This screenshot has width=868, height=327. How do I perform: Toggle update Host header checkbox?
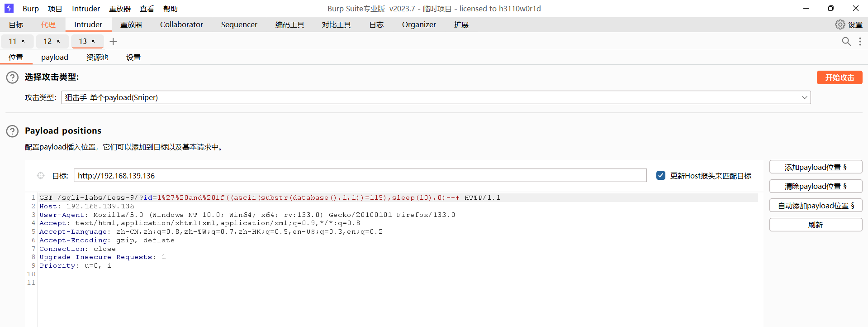click(661, 175)
